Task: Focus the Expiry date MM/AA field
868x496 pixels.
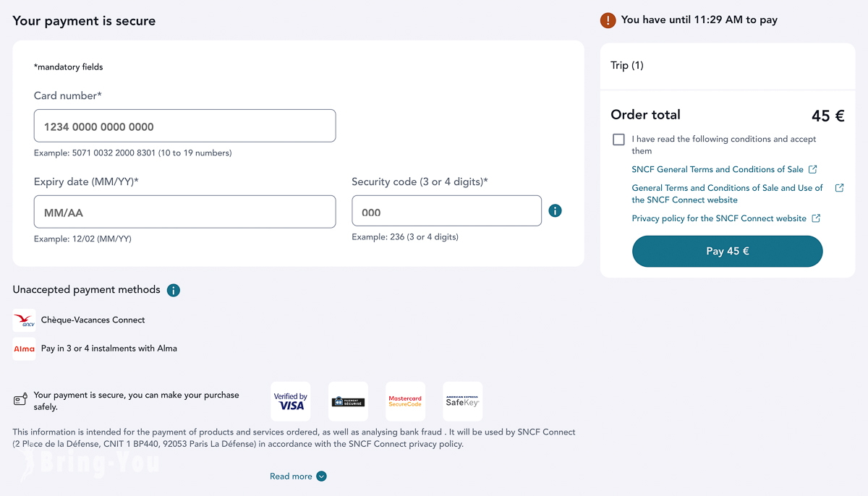Action: 184,212
